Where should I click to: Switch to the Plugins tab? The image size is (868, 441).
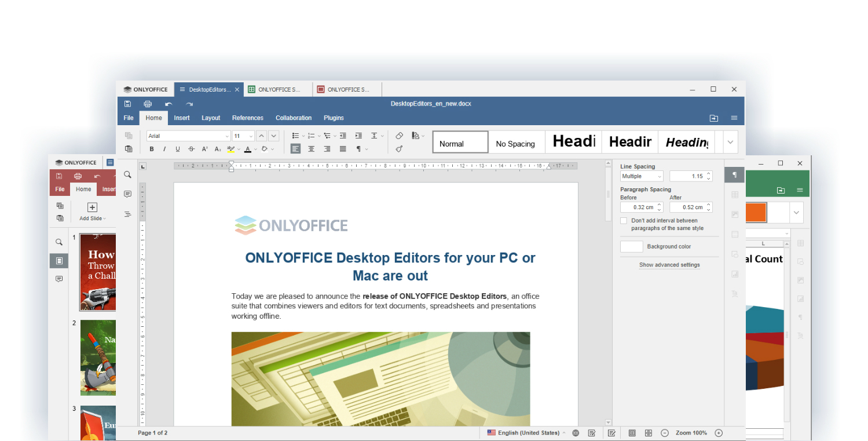pyautogui.click(x=334, y=118)
